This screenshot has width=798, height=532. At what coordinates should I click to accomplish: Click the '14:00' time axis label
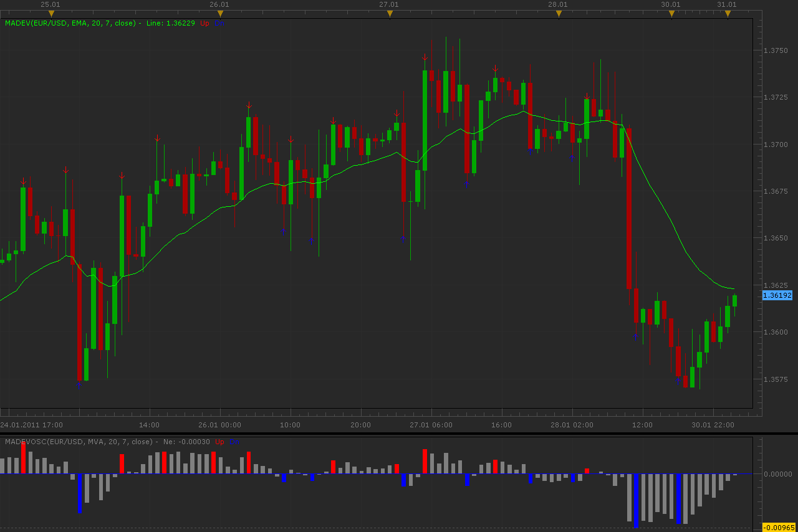149,425
